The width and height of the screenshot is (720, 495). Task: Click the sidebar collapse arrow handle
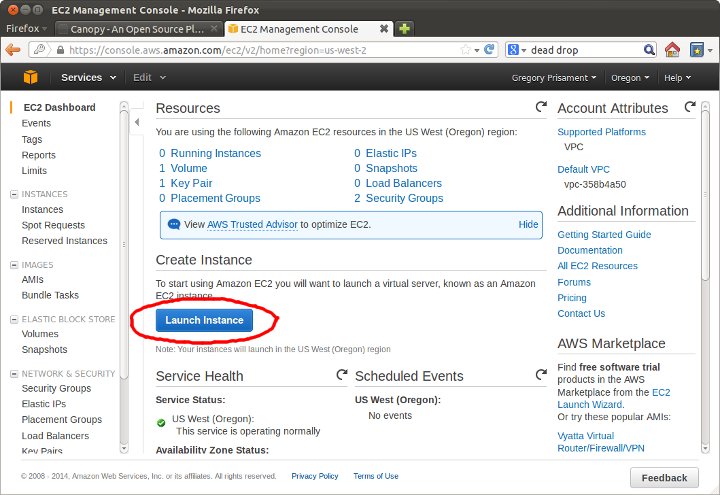pyautogui.click(x=137, y=122)
